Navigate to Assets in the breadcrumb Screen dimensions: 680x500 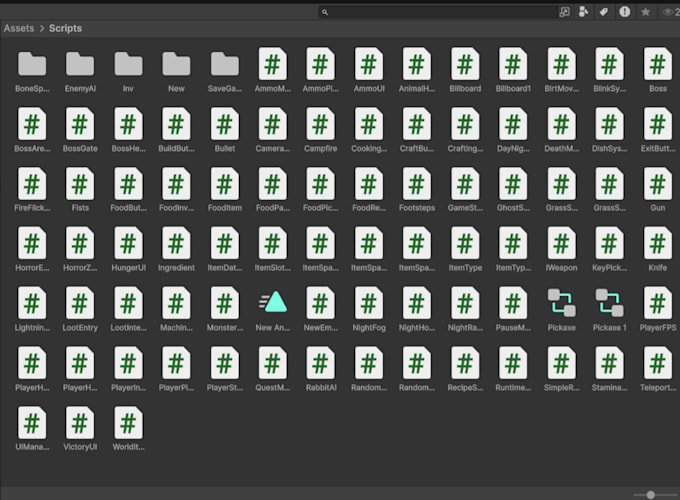click(19, 28)
